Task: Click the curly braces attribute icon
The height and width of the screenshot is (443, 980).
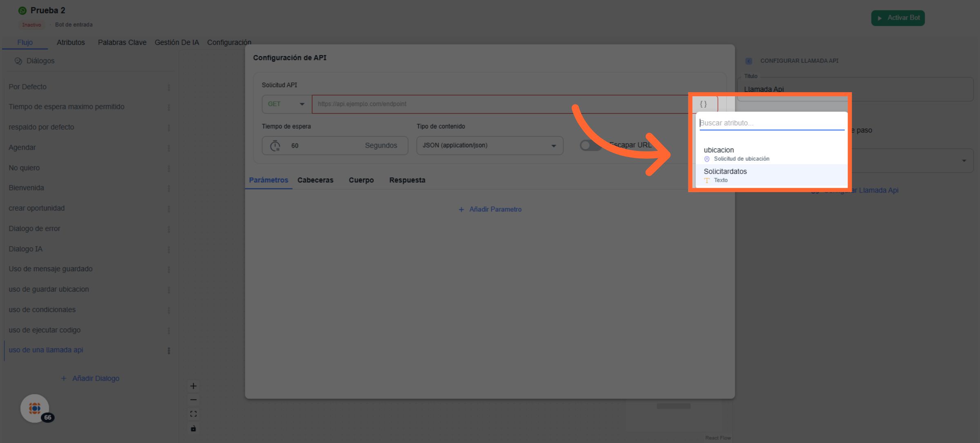Action: [703, 104]
